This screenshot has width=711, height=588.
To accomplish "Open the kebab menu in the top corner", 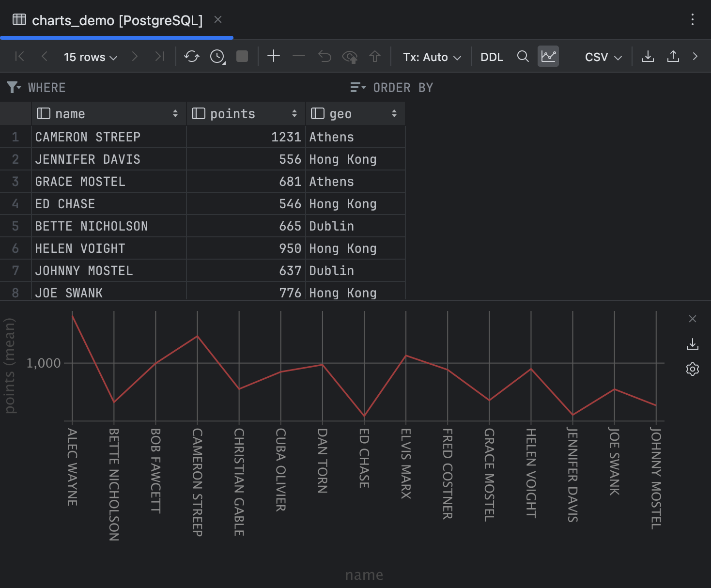I will (x=692, y=20).
